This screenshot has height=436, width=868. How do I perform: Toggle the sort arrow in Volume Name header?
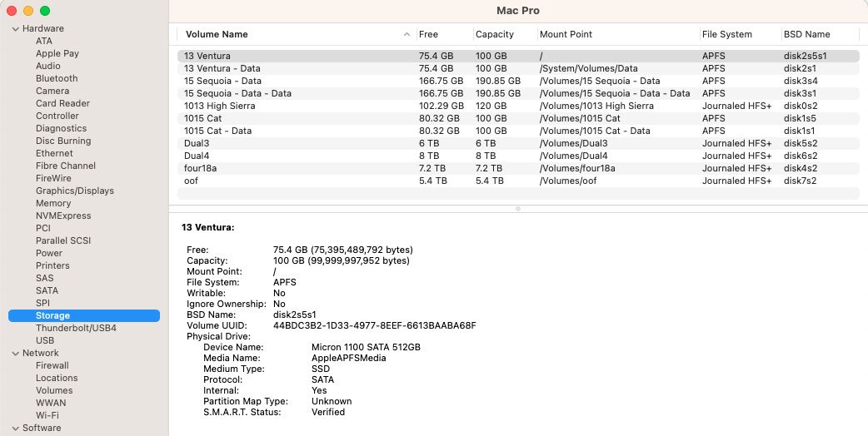[407, 34]
